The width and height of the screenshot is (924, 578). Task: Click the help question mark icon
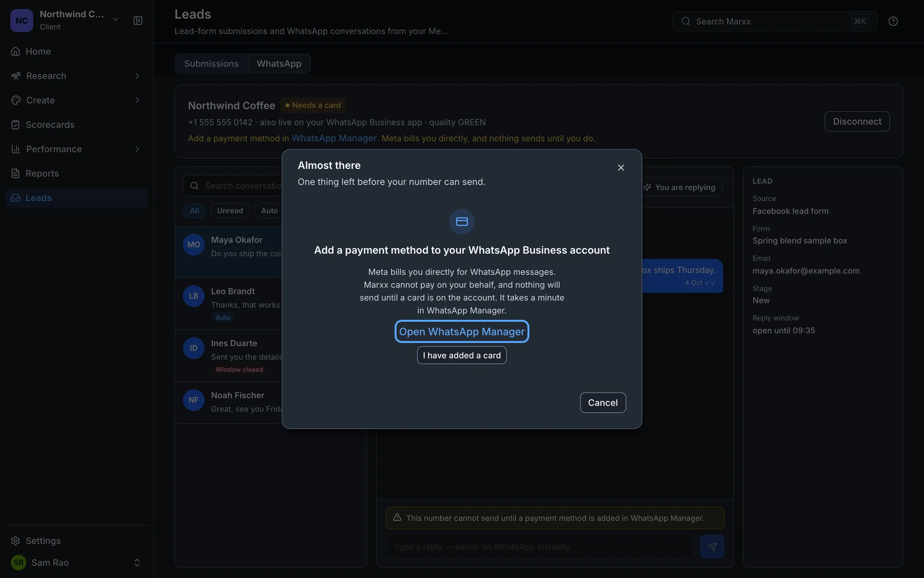click(x=893, y=21)
